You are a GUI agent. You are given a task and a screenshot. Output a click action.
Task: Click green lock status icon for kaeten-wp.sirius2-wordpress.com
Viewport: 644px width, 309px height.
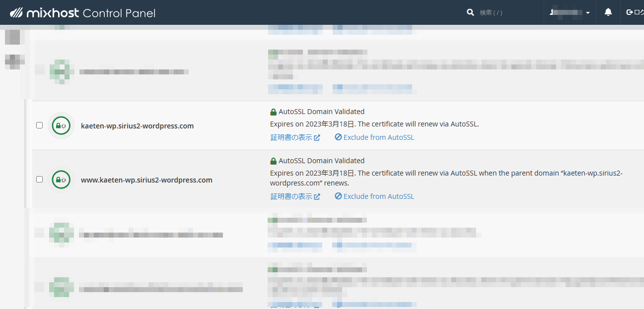click(x=61, y=125)
